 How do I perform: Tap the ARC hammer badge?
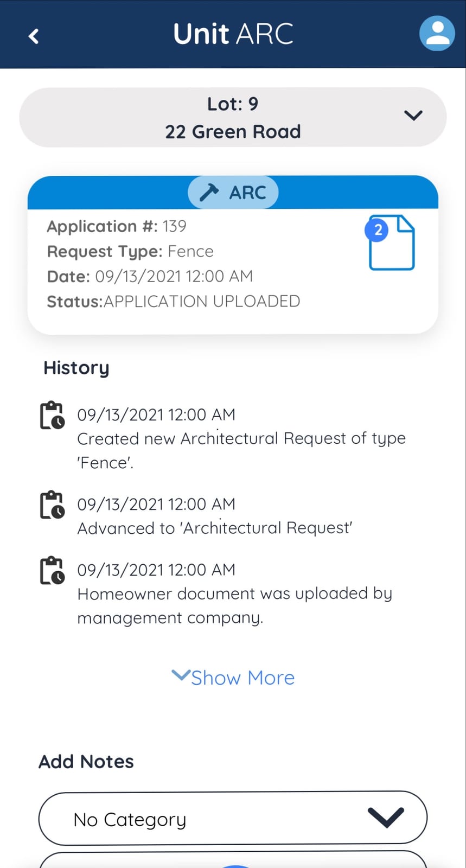click(x=233, y=193)
